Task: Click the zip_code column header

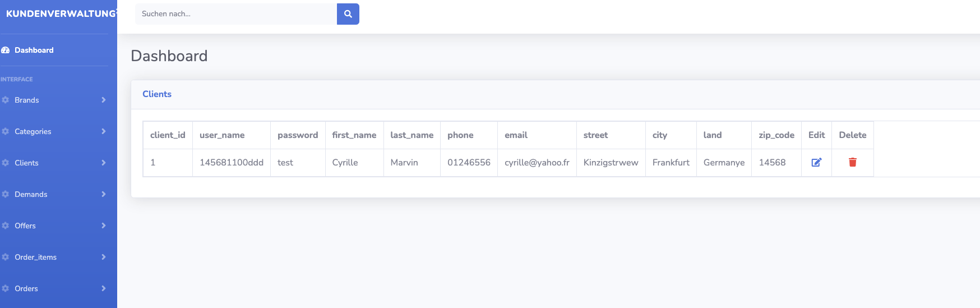Action: (x=776, y=135)
